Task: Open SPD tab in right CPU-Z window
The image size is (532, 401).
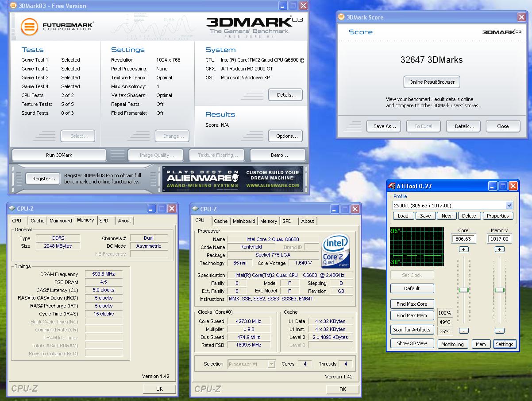Action: (287, 221)
